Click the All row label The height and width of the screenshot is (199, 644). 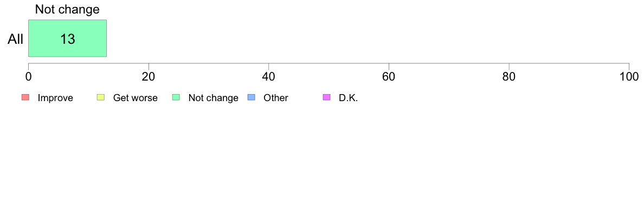16,39
